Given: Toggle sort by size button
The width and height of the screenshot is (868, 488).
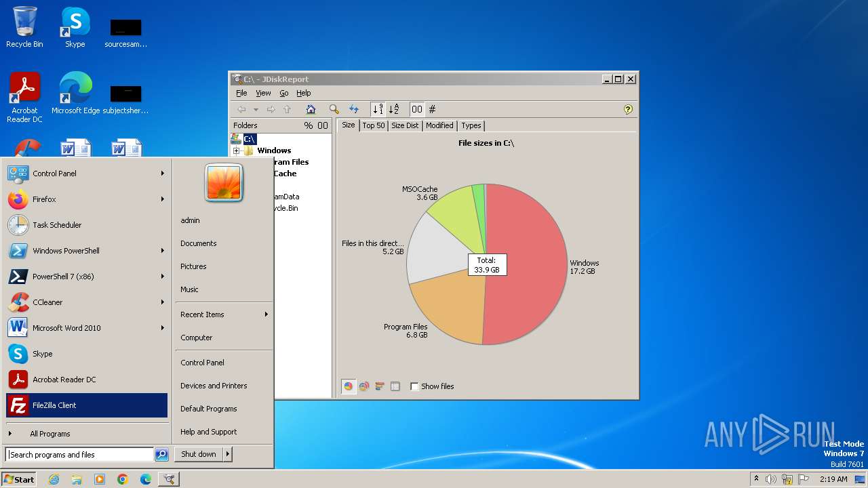Looking at the screenshot, I should click(x=378, y=109).
